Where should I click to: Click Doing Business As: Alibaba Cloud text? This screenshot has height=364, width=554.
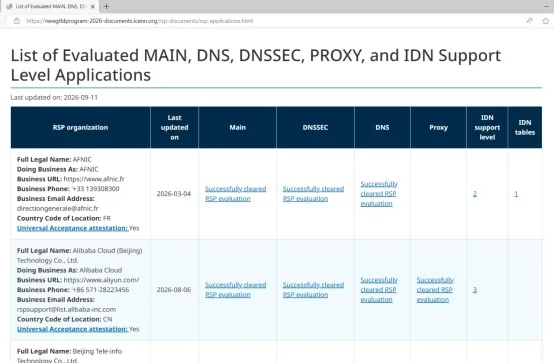click(70, 270)
